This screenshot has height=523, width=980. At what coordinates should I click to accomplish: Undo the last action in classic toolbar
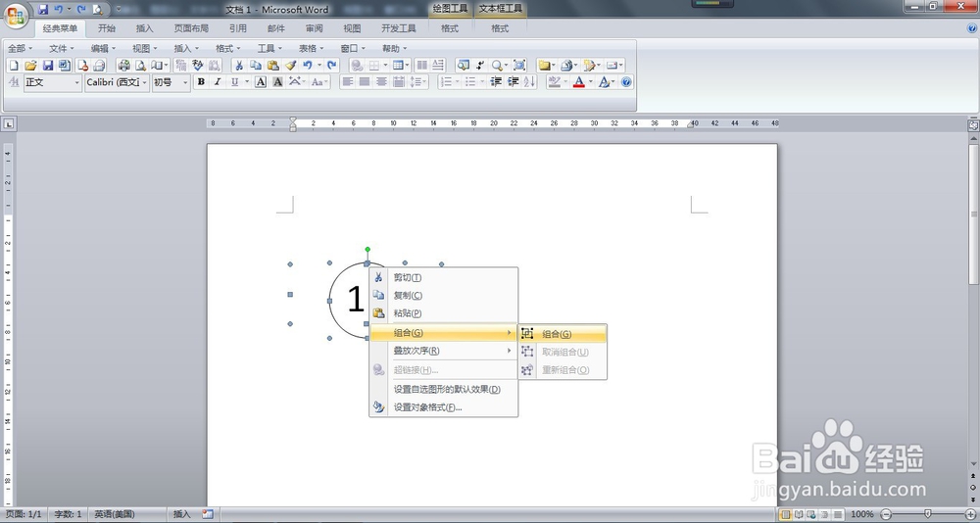[x=308, y=65]
